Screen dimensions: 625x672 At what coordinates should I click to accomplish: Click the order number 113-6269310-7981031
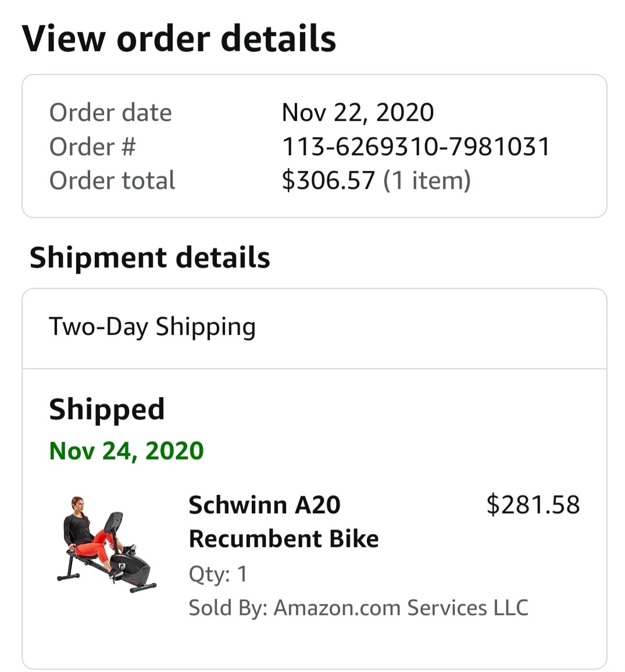[415, 146]
